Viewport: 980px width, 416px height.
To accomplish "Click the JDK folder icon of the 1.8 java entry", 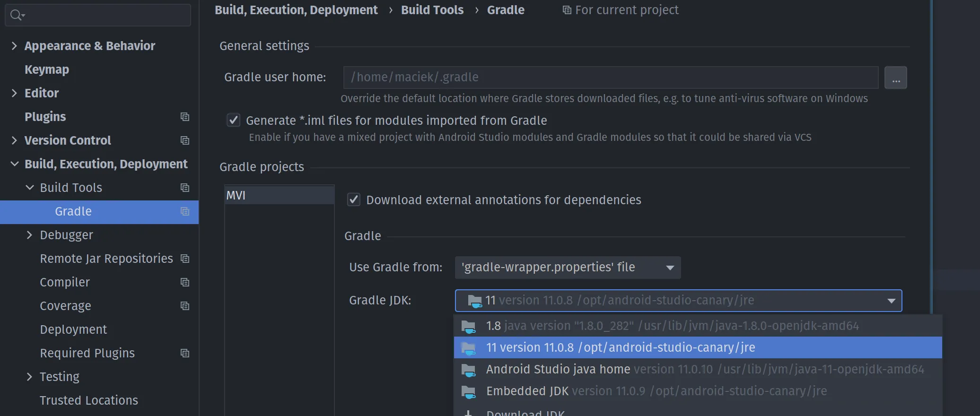I will coord(469,326).
